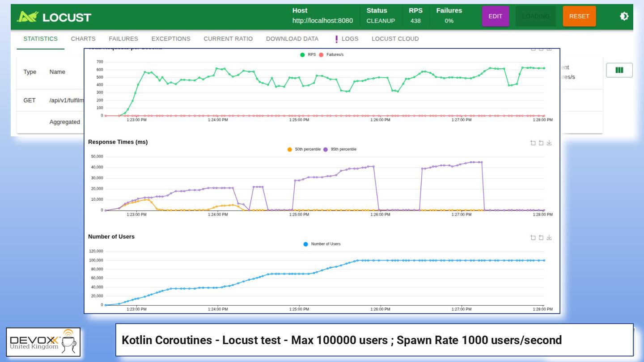Reset zoom on the Number of Users chart
Screen dimensions: 644x362
541,238
